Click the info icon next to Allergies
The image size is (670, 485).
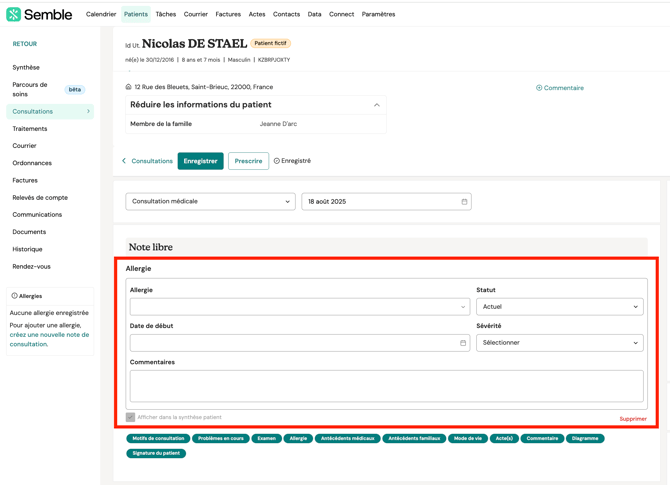(x=14, y=296)
